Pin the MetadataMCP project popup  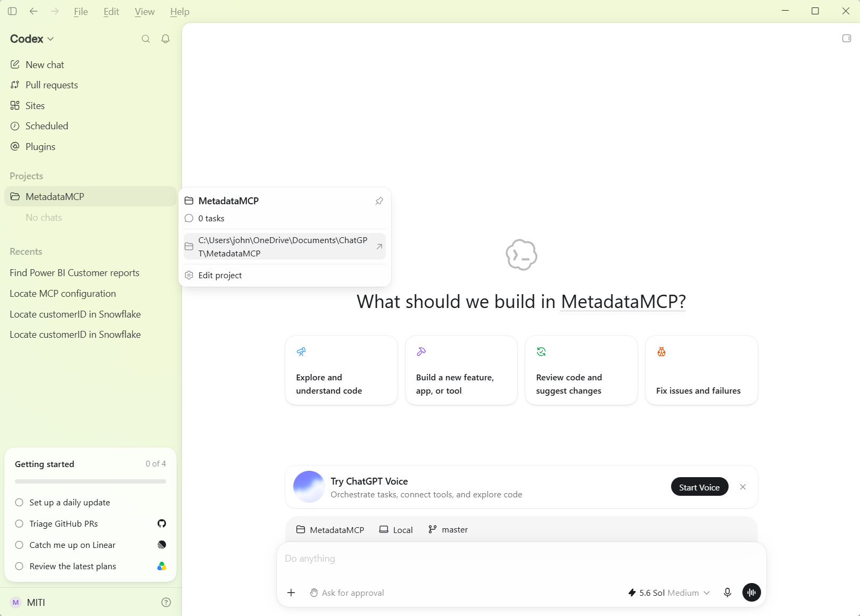[x=379, y=201]
